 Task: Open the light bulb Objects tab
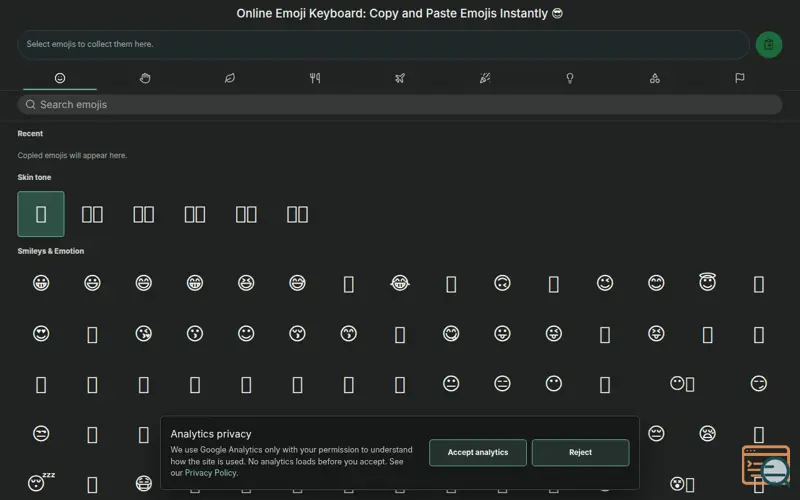tap(570, 78)
